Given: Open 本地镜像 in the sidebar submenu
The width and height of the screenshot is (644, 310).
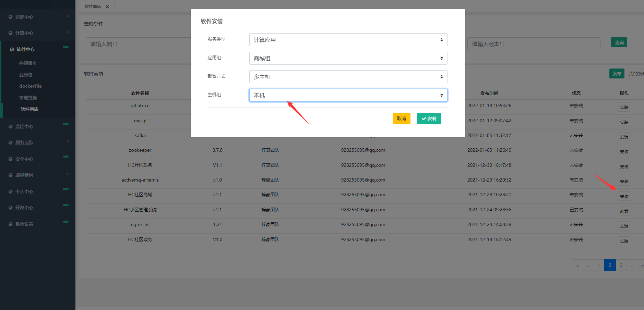Looking at the screenshot, I should [x=28, y=98].
